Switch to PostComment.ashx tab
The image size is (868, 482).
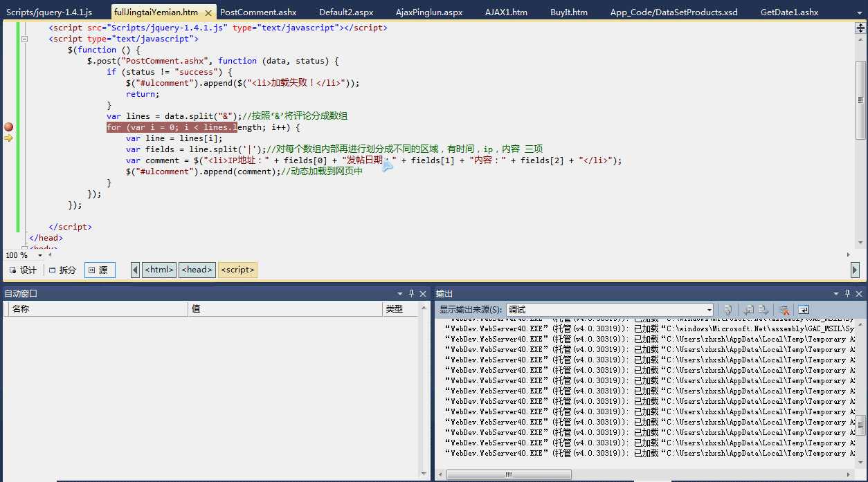(x=258, y=12)
